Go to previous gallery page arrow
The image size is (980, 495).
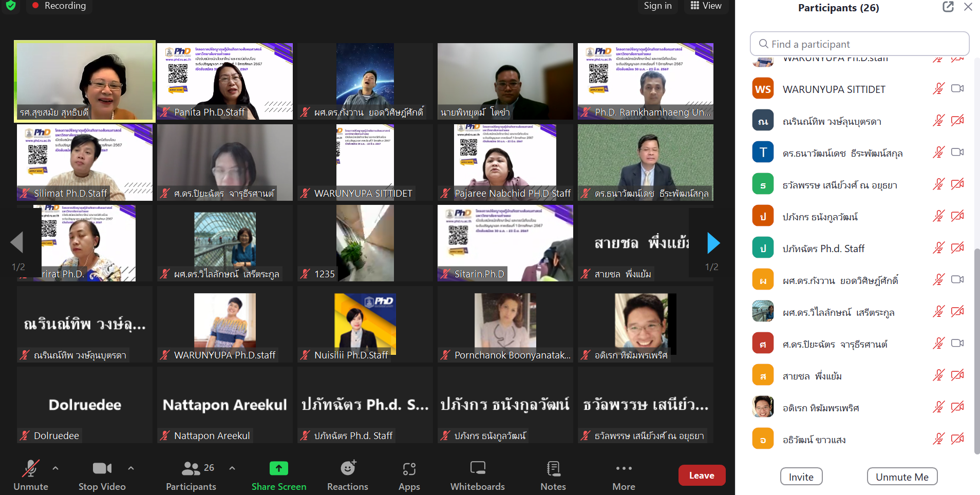(x=17, y=242)
